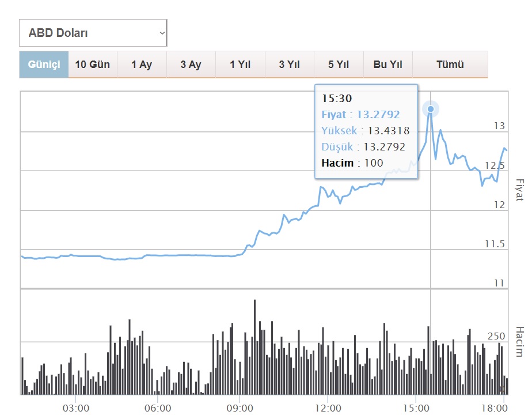532x415 pixels.
Task: Click the dropdown chevron arrow
Action: 162,33
